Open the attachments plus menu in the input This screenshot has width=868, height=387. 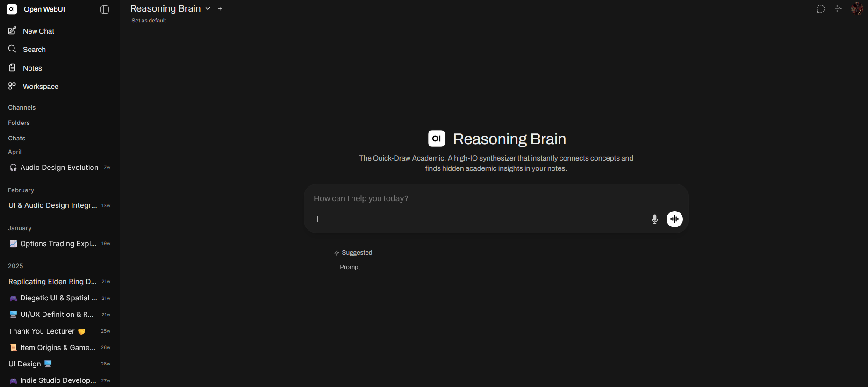tap(318, 219)
